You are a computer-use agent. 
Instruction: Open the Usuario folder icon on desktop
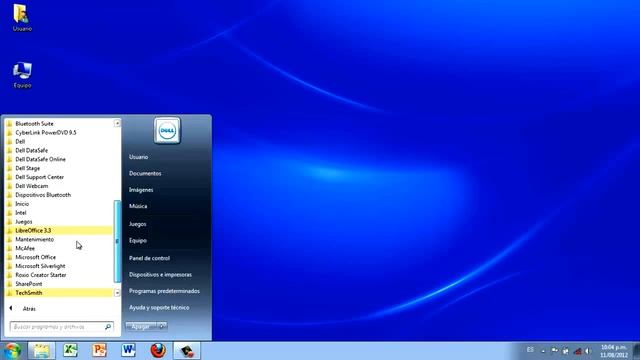click(x=22, y=18)
